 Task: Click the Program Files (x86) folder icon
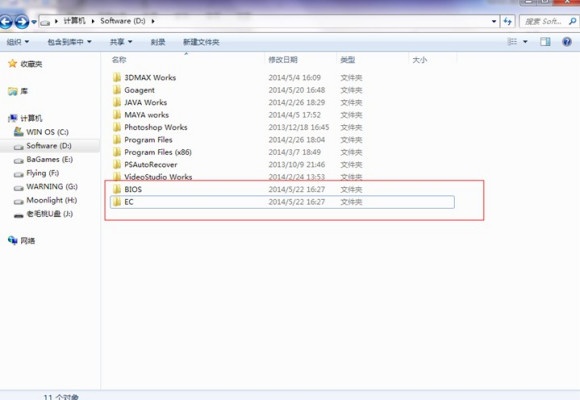(x=117, y=152)
